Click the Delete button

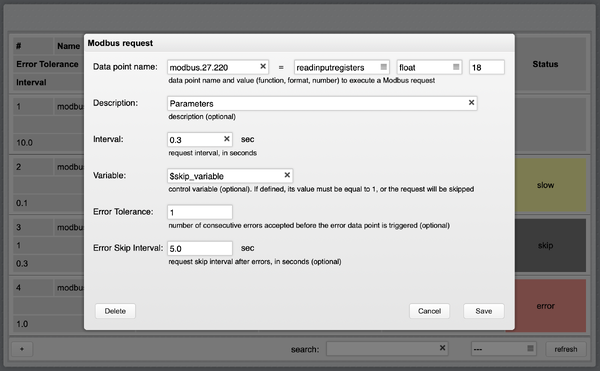click(x=115, y=311)
